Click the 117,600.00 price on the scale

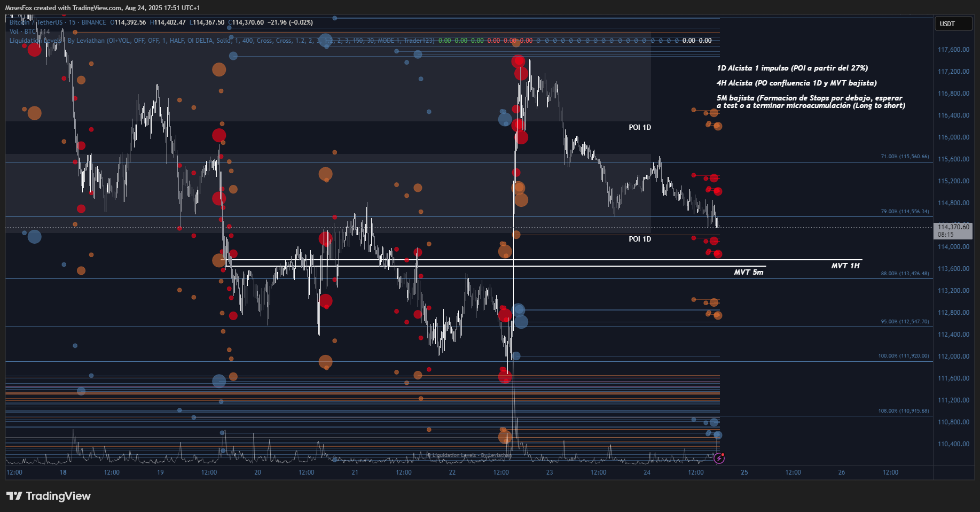pyautogui.click(x=953, y=50)
